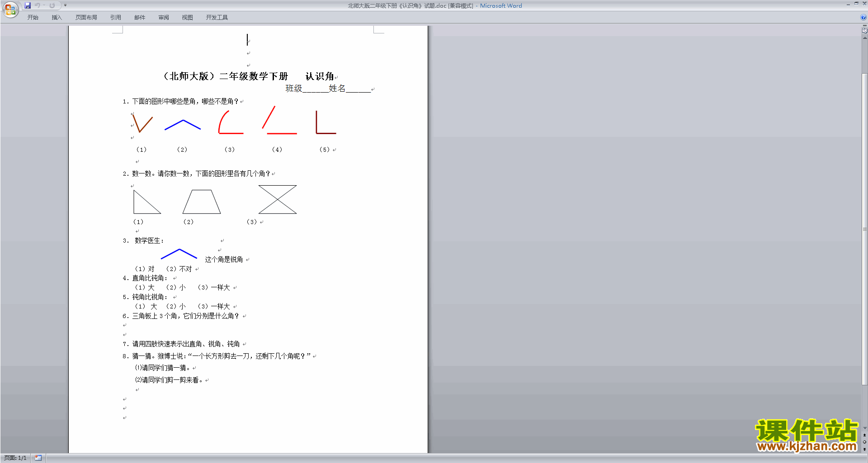Click the Next Page double-arrow button
The width and height of the screenshot is (868, 463).
click(x=864, y=449)
